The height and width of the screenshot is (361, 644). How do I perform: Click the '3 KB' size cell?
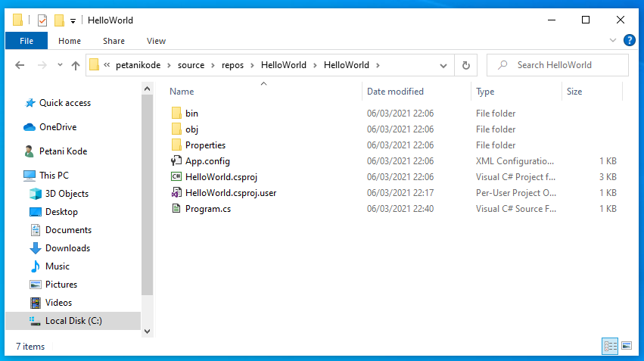[x=608, y=176]
